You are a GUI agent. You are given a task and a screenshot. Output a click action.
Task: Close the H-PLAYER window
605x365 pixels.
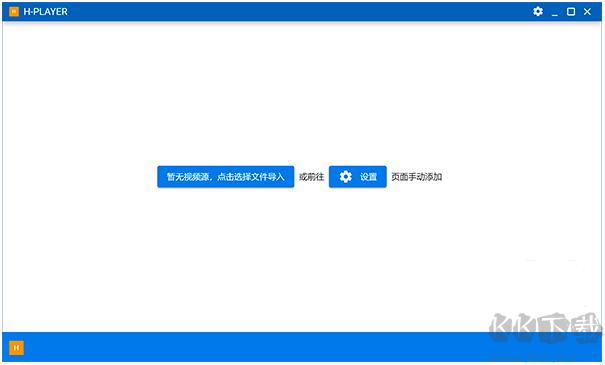point(587,12)
